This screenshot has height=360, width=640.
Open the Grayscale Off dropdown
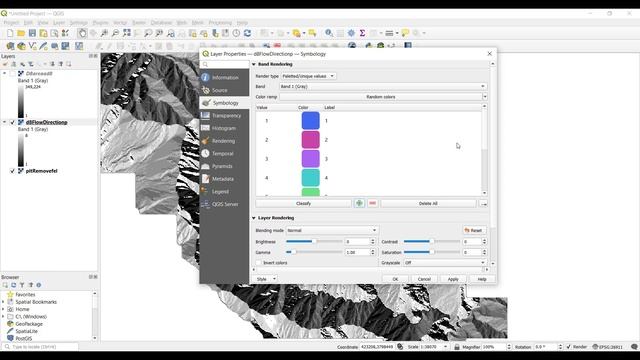coord(445,263)
